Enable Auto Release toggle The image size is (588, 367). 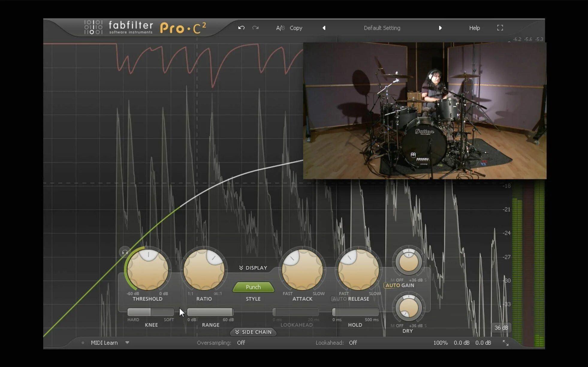[x=339, y=299]
